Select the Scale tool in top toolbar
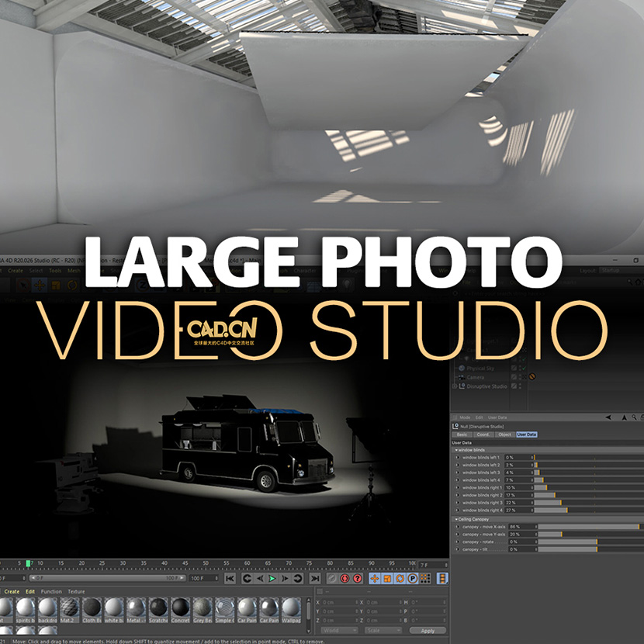Viewport: 644px width, 644px height. [56, 285]
